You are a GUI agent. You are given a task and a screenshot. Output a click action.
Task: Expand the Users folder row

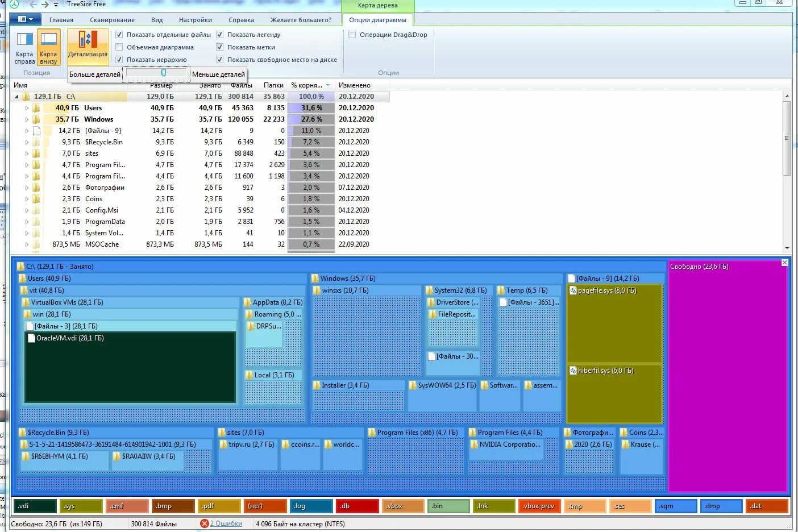(26, 108)
